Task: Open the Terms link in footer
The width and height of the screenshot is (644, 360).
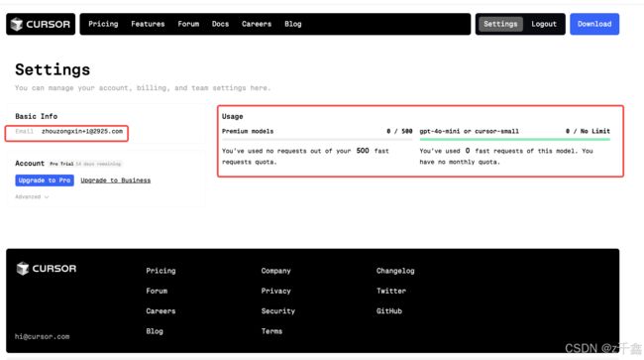Action: tap(271, 331)
